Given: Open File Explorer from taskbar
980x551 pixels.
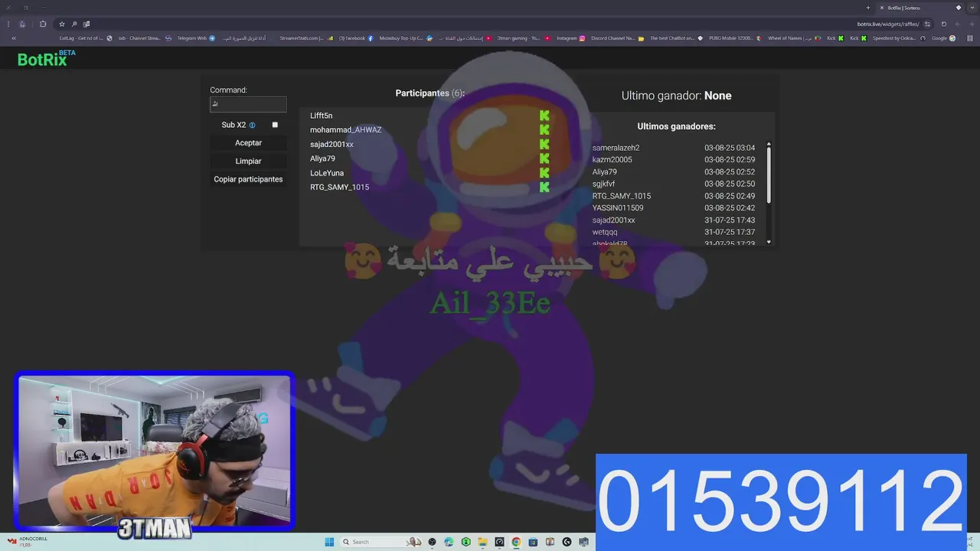Looking at the screenshot, I should (x=482, y=542).
